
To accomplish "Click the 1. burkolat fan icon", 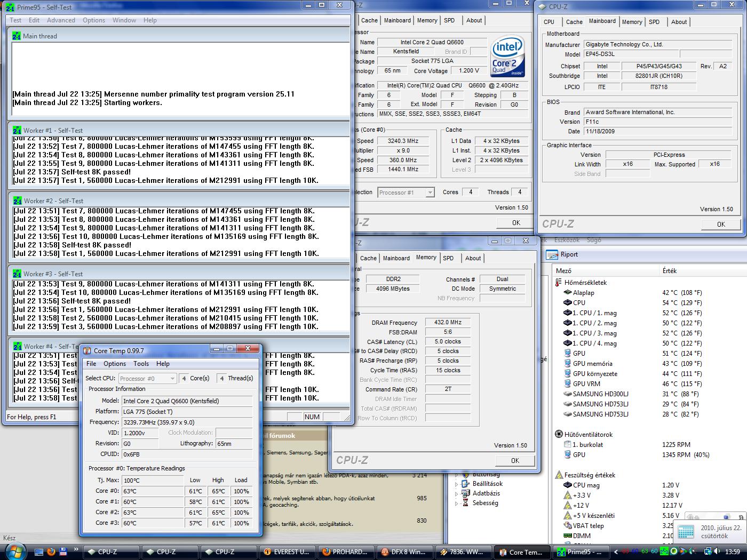I will coord(568,445).
